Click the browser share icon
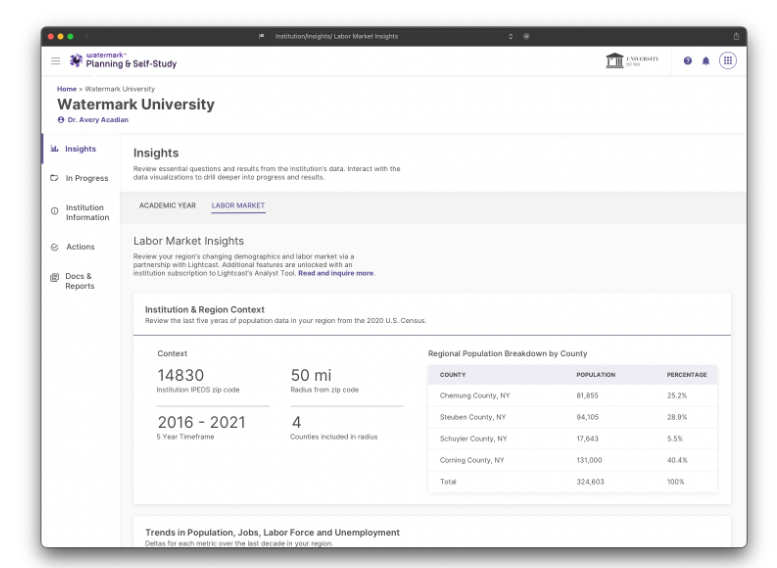Viewport: 777px width, 568px height. point(736,36)
